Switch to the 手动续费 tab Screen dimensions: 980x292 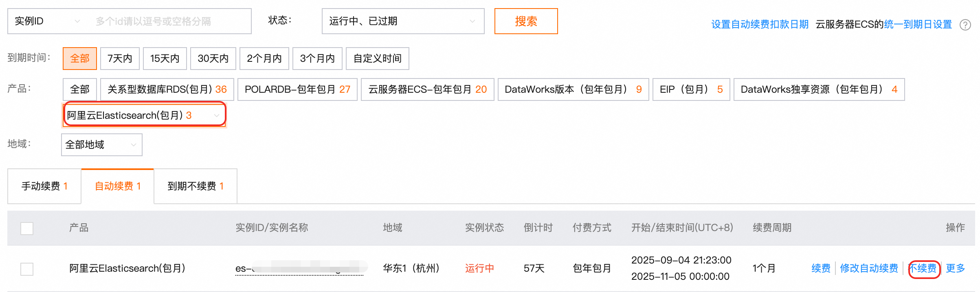pyautogui.click(x=44, y=186)
